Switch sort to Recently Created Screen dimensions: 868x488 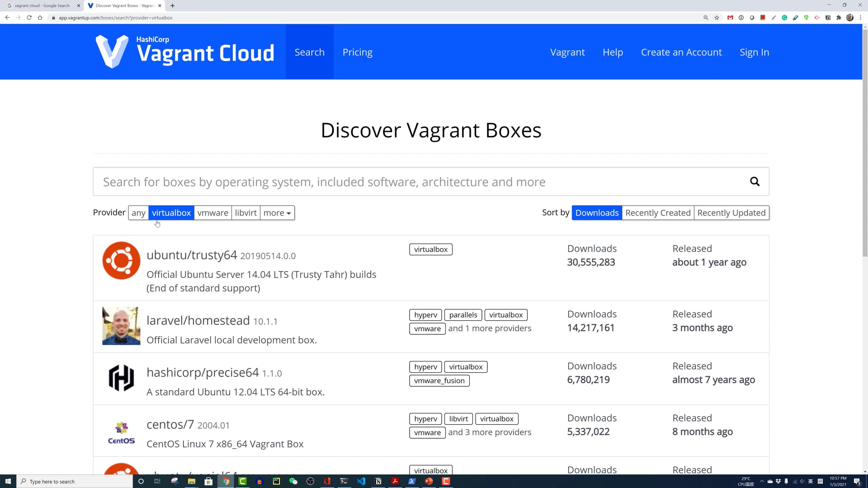pyautogui.click(x=658, y=212)
